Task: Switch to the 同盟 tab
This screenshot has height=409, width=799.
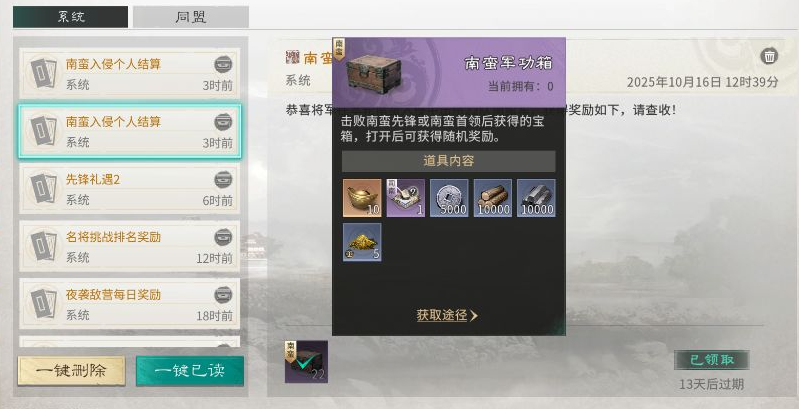Action: tap(191, 17)
